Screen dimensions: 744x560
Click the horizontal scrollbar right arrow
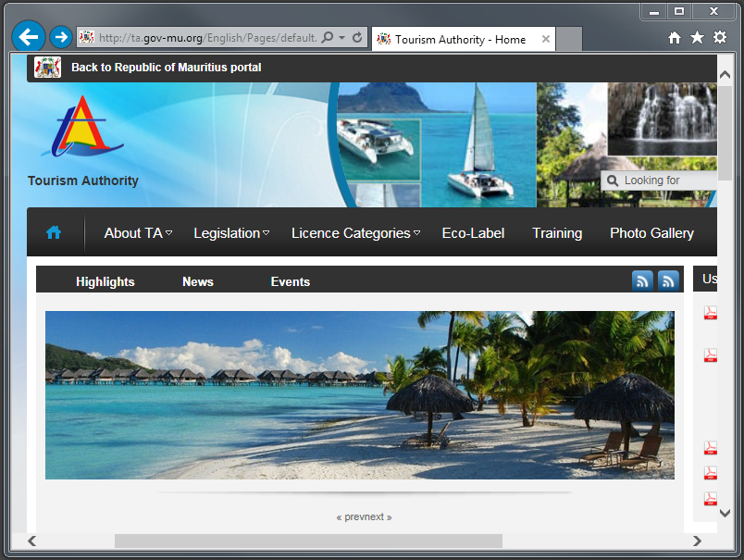pyautogui.click(x=697, y=541)
